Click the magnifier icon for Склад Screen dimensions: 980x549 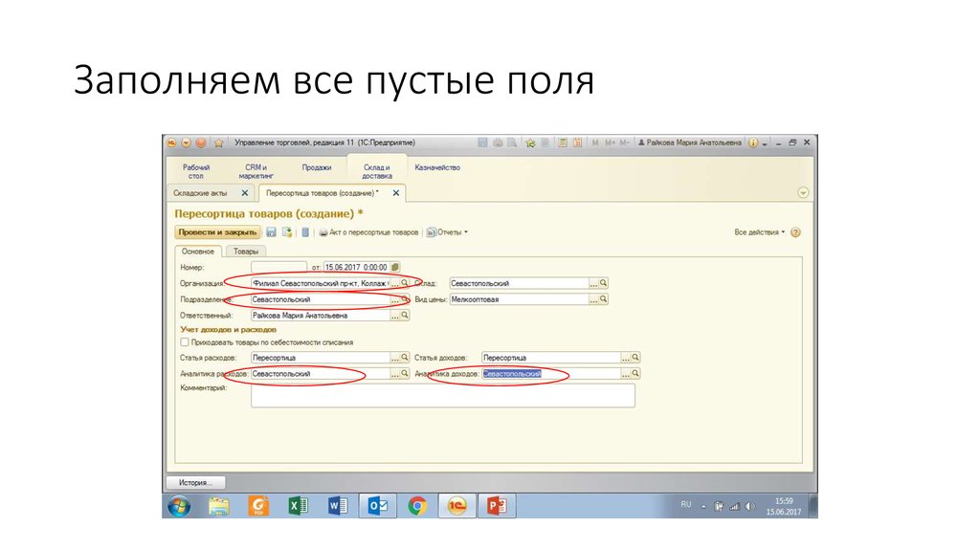click(603, 283)
